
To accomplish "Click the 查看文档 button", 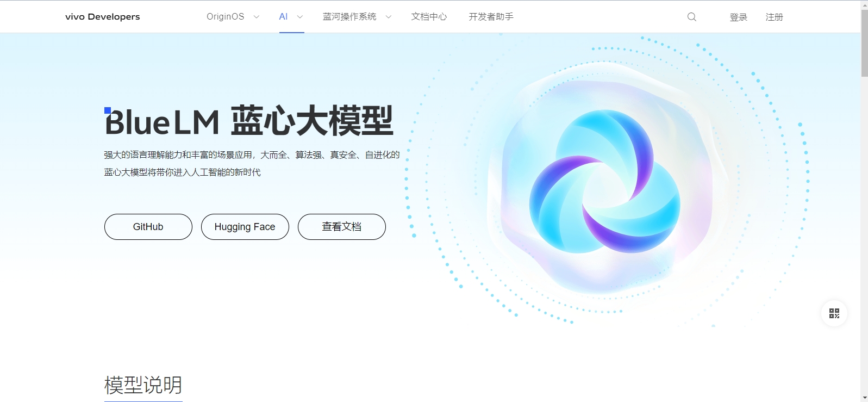I will tap(342, 227).
